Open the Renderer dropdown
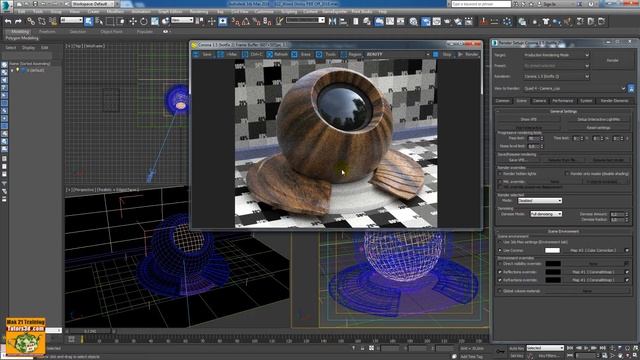The image size is (640, 360). click(557, 76)
